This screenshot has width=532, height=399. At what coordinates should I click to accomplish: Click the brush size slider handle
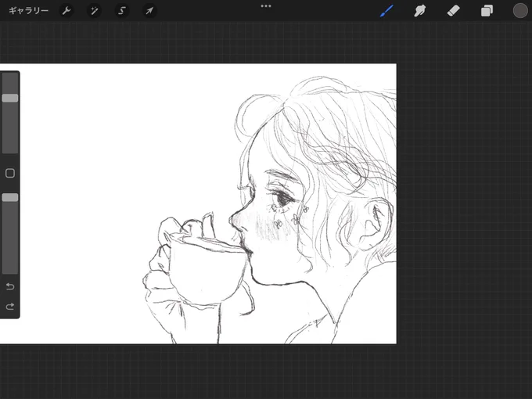10,98
